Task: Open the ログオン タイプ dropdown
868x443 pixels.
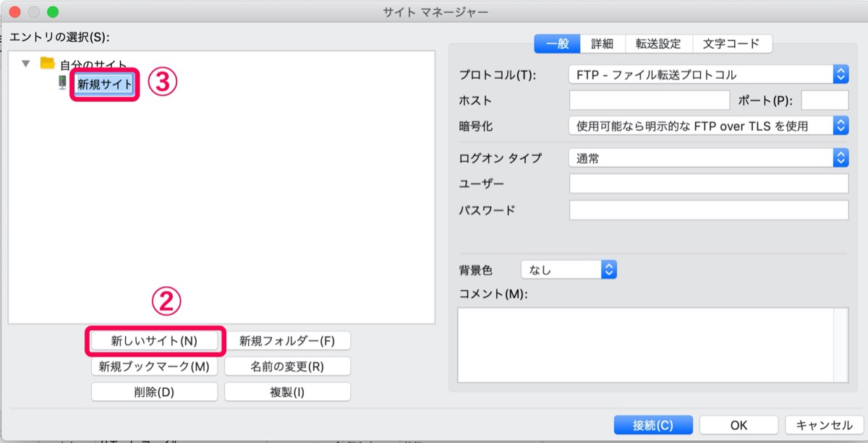Action: pyautogui.click(x=708, y=158)
